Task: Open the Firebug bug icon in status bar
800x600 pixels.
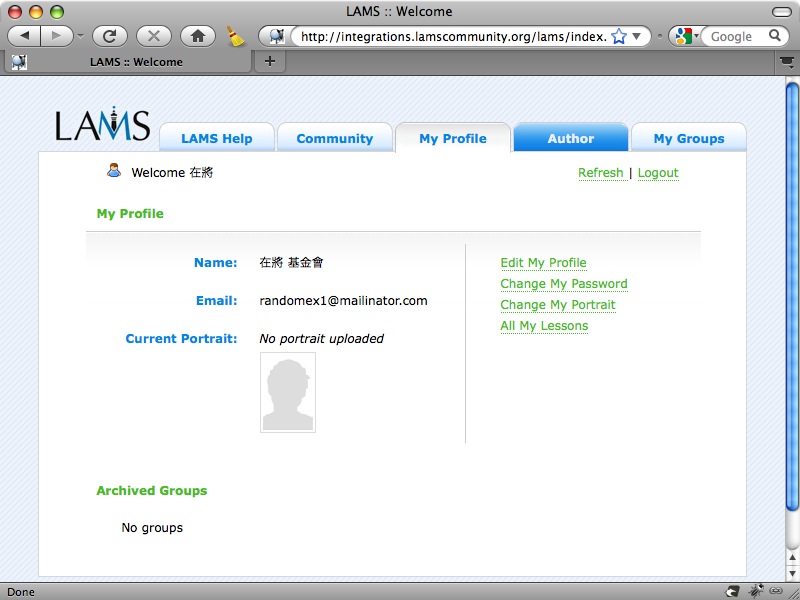Action: click(757, 591)
